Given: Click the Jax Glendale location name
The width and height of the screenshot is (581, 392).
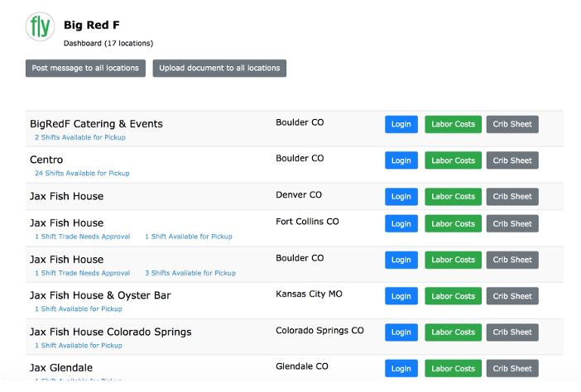Looking at the screenshot, I should point(61,368).
